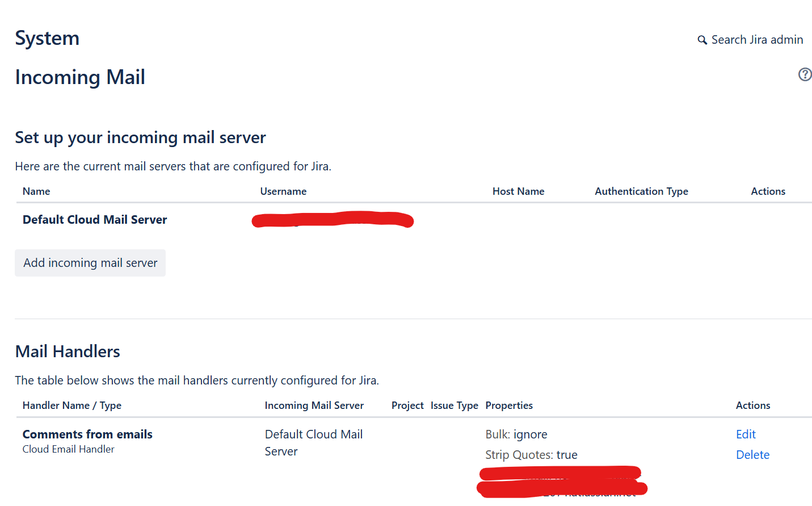812x506 pixels.
Task: Click the System page heading
Action: tap(47, 38)
